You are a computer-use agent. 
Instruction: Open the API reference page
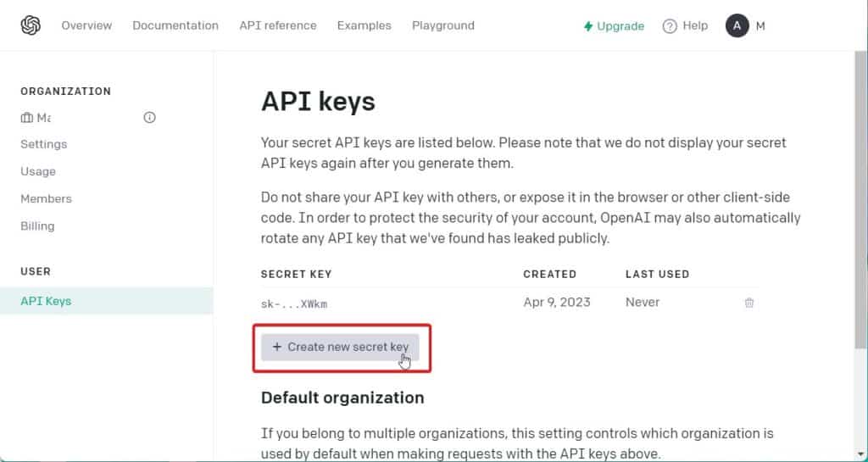pos(278,25)
